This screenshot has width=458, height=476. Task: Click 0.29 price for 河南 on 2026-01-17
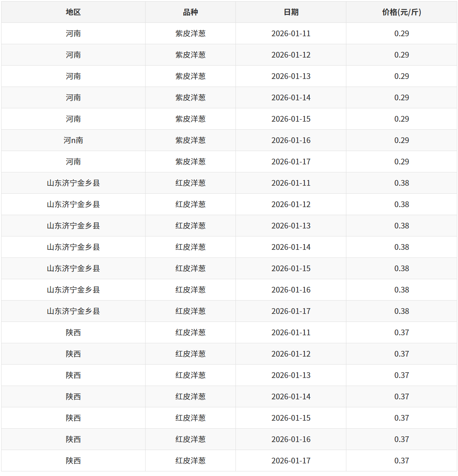[x=401, y=162]
